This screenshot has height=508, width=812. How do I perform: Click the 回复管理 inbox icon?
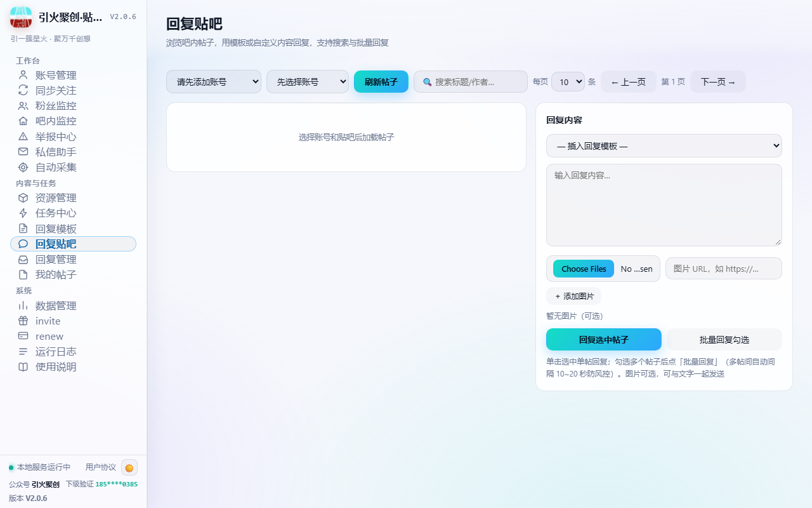coord(23,260)
